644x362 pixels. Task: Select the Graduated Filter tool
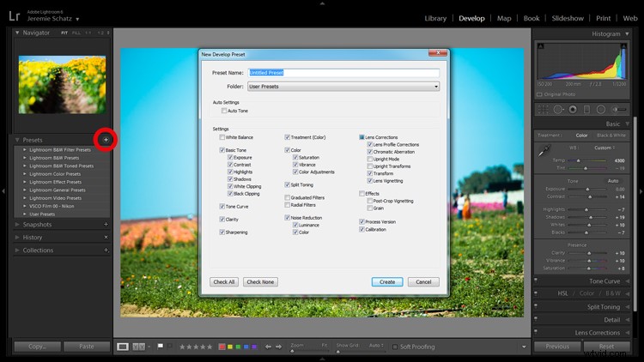587,110
